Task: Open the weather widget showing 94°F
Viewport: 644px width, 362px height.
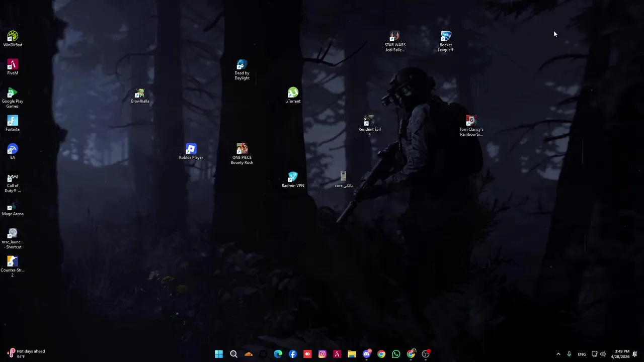Action: pos(26,354)
